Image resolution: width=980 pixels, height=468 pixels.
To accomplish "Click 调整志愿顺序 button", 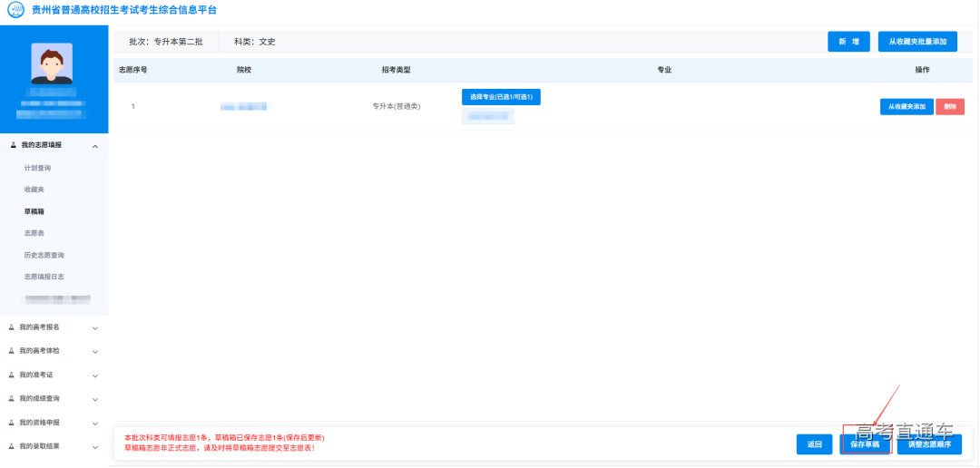I will 929,444.
